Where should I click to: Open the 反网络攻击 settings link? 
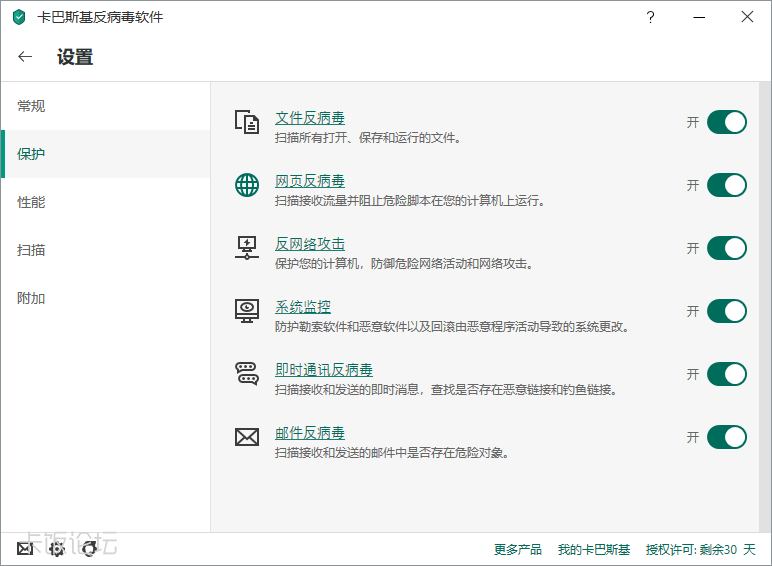pyautogui.click(x=310, y=244)
